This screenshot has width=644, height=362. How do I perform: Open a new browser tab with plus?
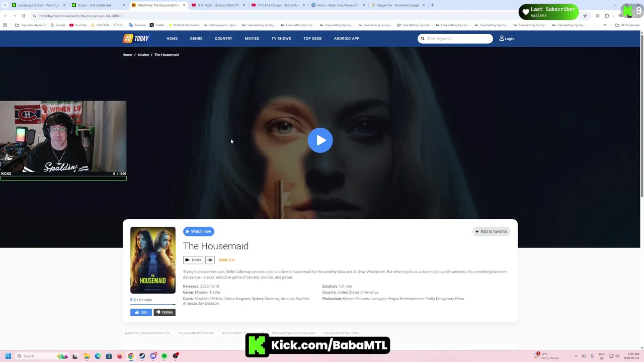pos(433,5)
